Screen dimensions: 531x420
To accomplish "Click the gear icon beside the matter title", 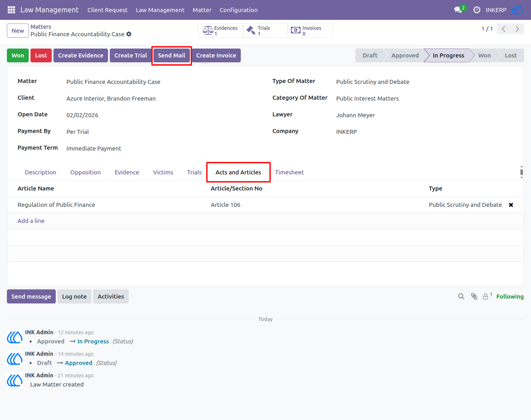I will [129, 34].
